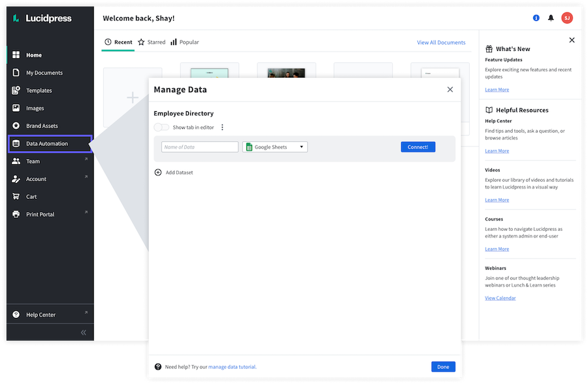
Task: Click the My Documents page icon
Action: click(16, 73)
